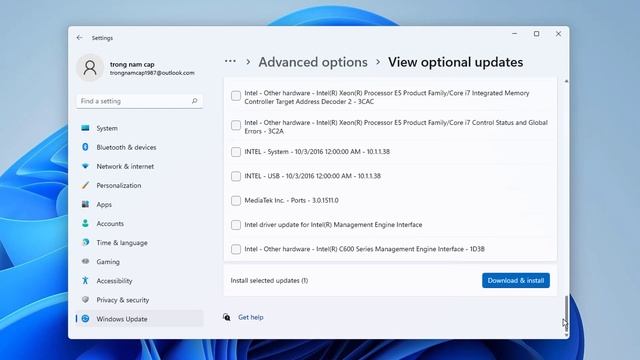Viewport: 640px width, 360px height.
Task: Check the Xeon Integrated Memory Controller 3CAC update
Action: coord(236,96)
